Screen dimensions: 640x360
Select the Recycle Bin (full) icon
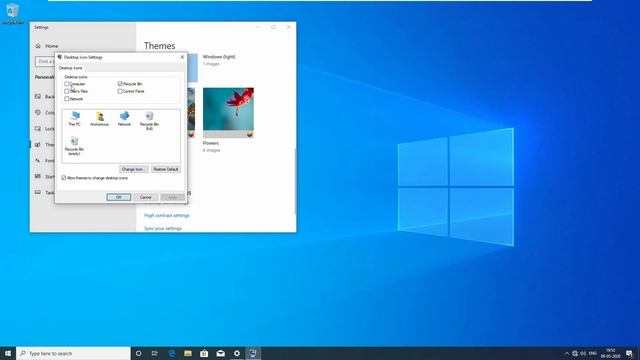click(149, 121)
